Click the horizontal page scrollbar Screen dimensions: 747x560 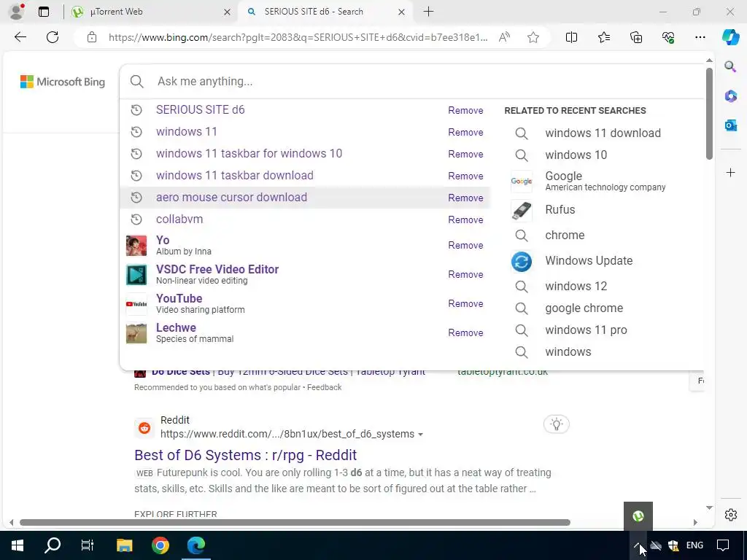[295, 522]
